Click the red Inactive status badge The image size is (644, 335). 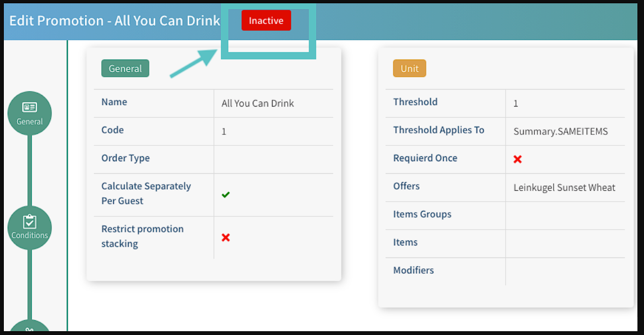pos(266,21)
